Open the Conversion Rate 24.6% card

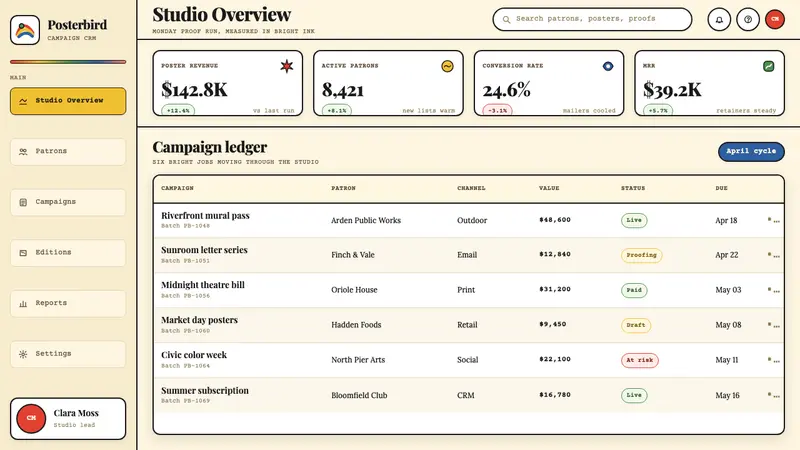click(x=549, y=83)
